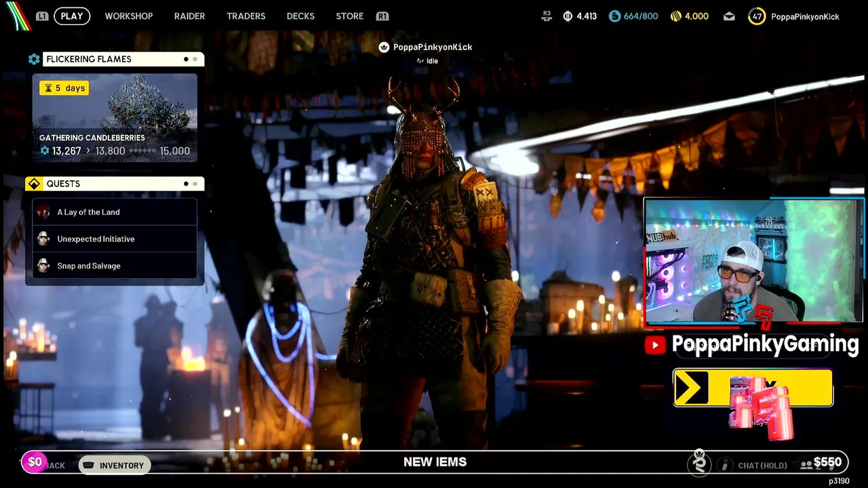Select the second page dot in Quests header
The image size is (868, 488).
click(195, 184)
